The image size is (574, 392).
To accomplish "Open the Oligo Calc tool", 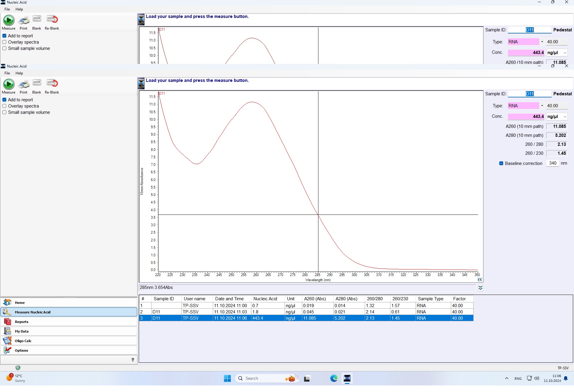I will 23,341.
